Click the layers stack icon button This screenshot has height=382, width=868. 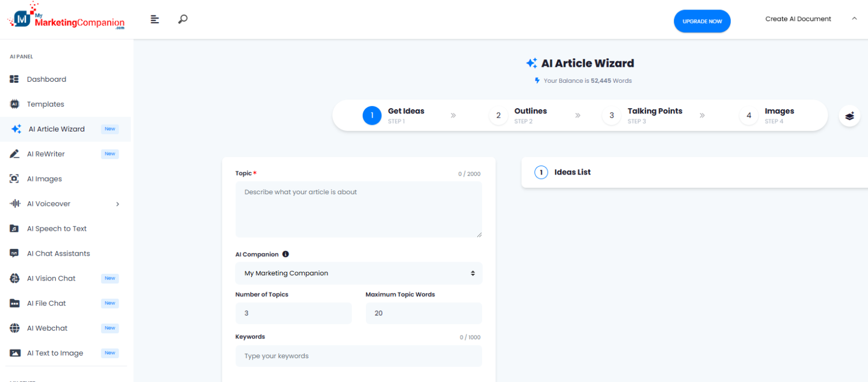click(849, 116)
